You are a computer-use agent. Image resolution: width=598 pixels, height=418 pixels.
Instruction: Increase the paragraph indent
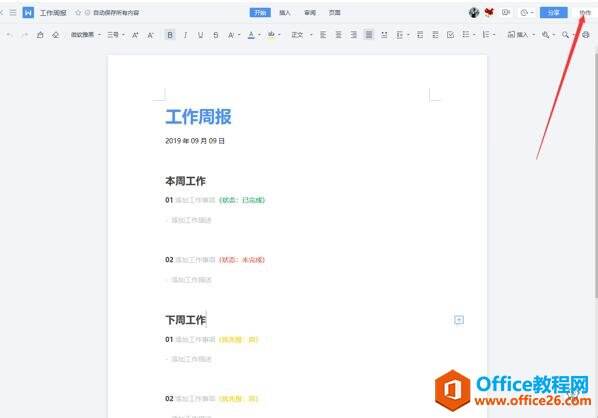435,35
